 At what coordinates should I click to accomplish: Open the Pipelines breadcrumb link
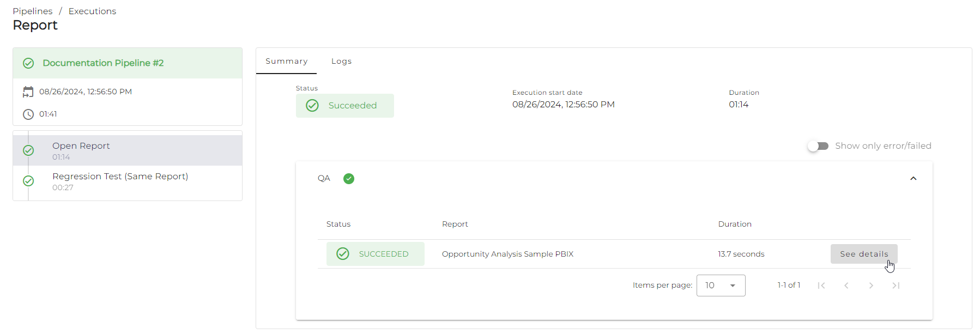click(x=33, y=11)
